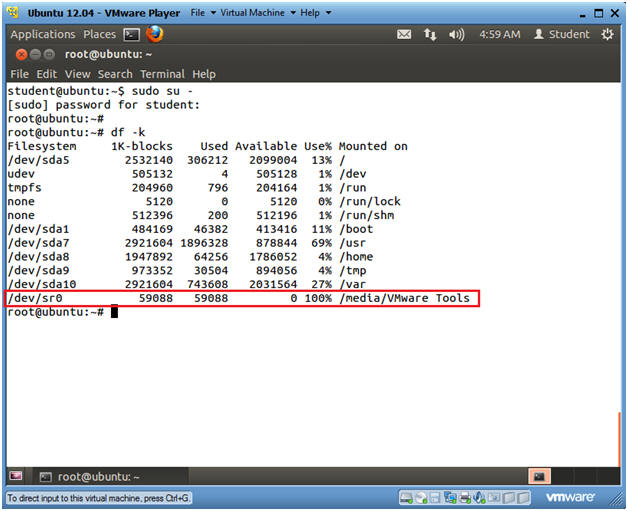
Task: Open the VMware Player File dropdown
Action: 203,13
